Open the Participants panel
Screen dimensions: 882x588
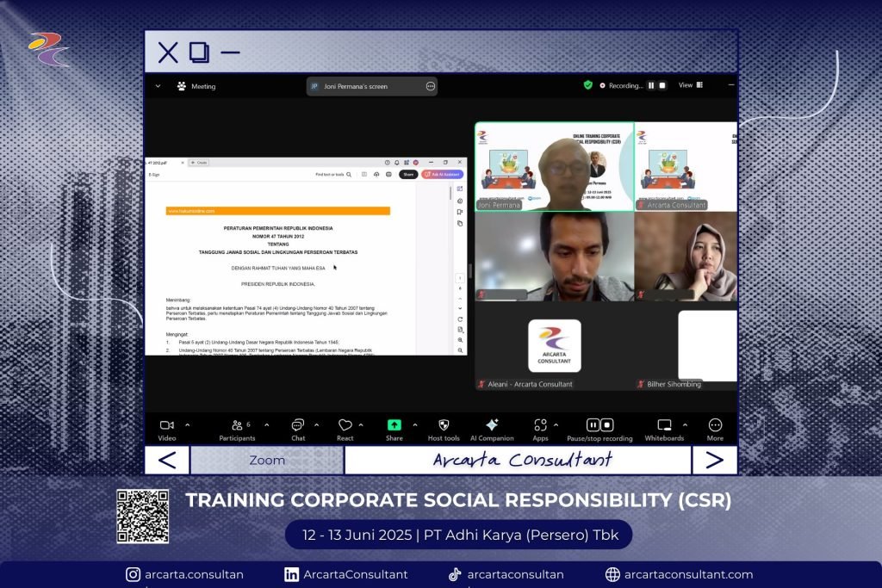tap(237, 425)
